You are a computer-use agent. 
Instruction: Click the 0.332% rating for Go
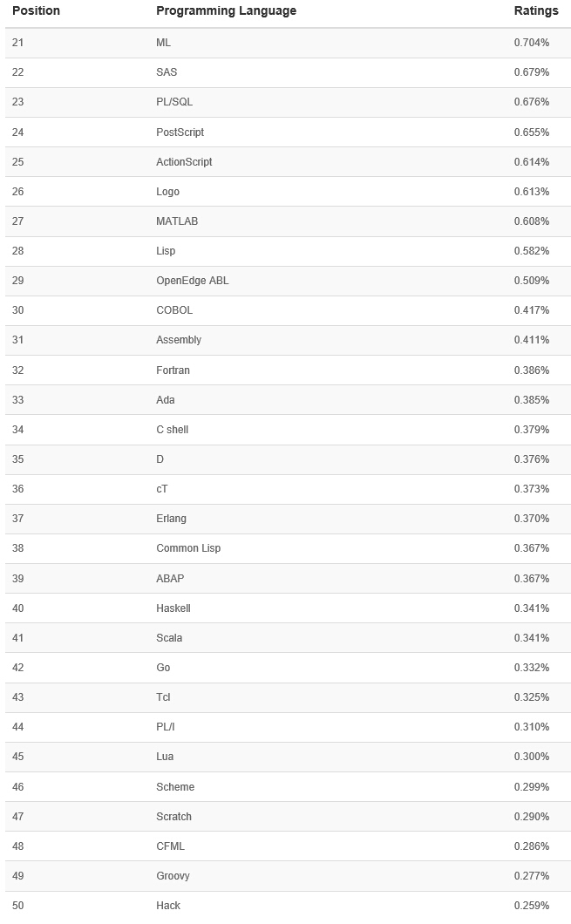coord(531,668)
